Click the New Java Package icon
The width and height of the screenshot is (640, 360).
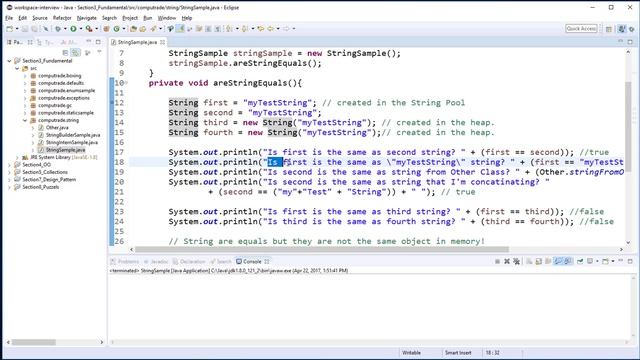tap(106, 29)
